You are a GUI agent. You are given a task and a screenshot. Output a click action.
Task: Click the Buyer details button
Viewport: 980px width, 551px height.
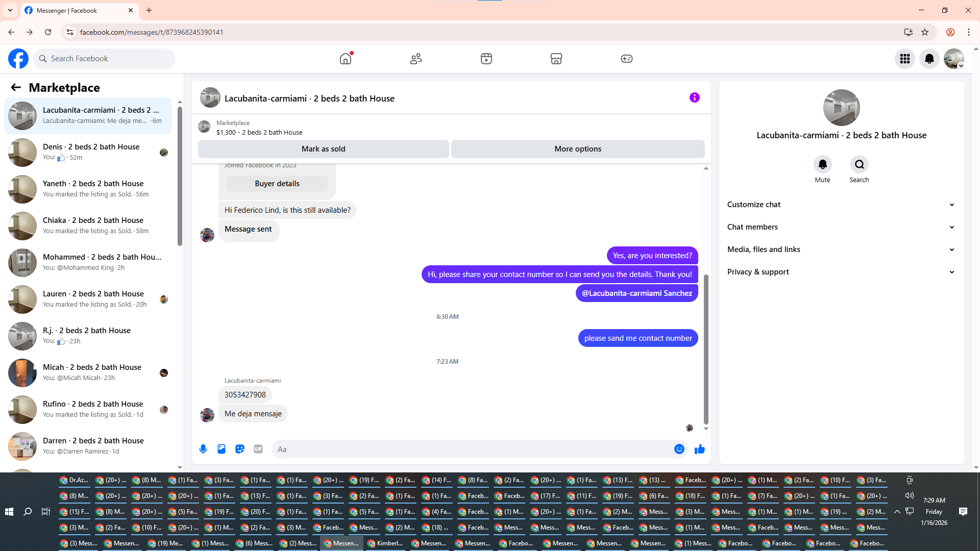(277, 184)
